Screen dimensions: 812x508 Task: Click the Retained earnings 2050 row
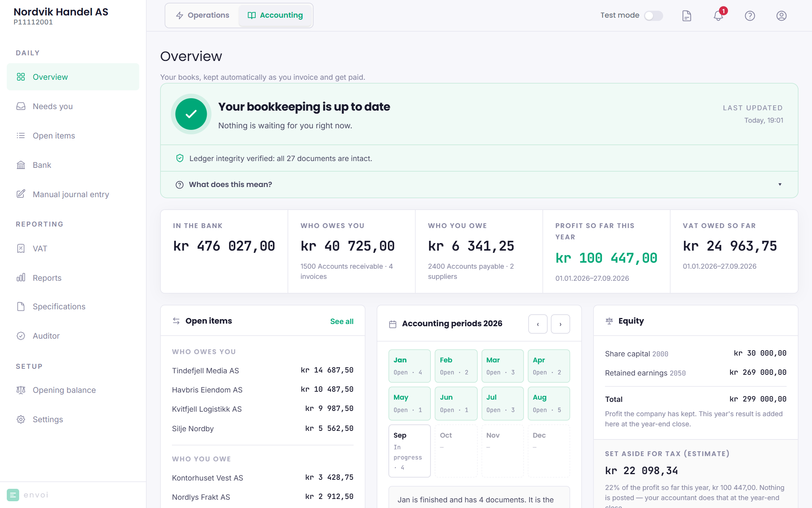click(x=695, y=373)
